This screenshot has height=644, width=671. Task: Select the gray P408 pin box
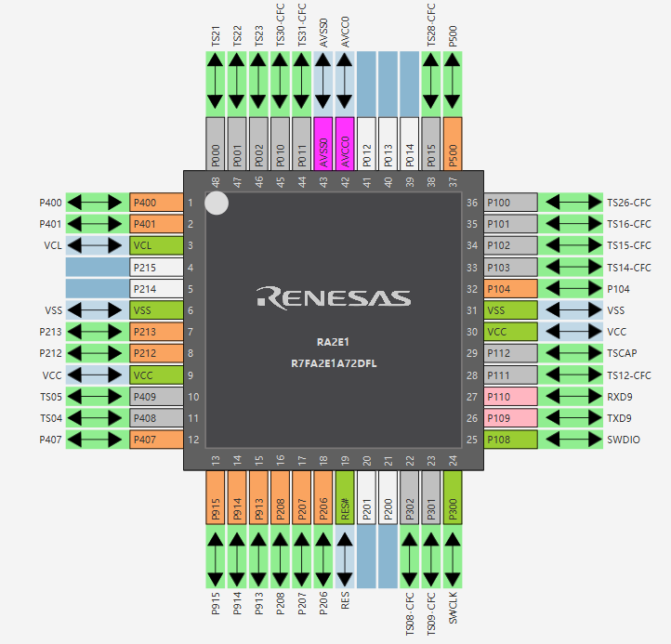click(x=156, y=418)
